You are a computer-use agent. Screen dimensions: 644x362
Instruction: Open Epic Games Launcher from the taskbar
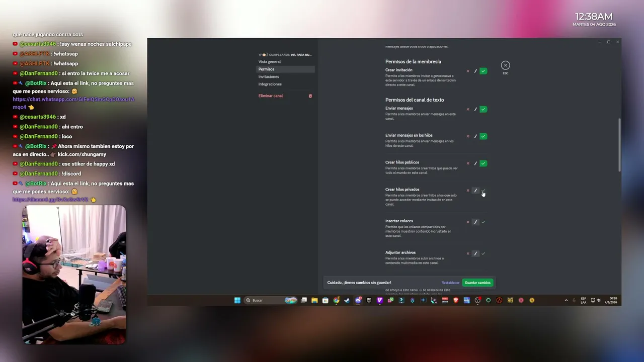pos(369,300)
